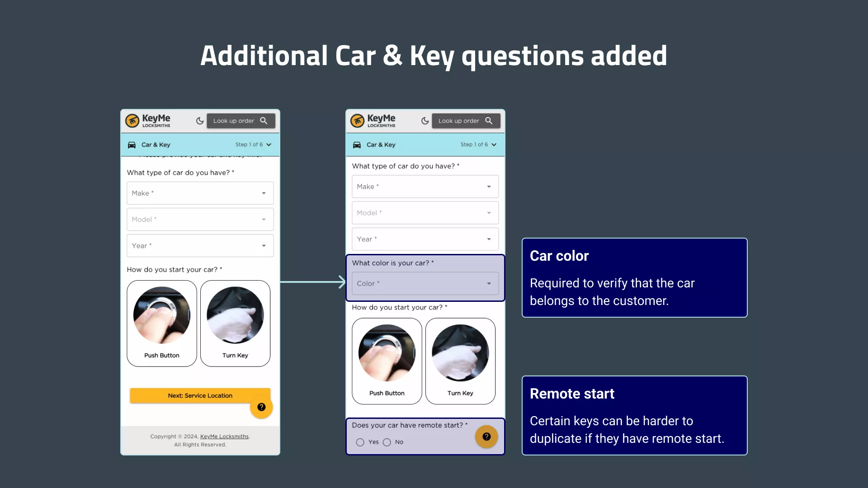868x488 pixels.
Task: Select Yes for remote start question
Action: pos(359,441)
